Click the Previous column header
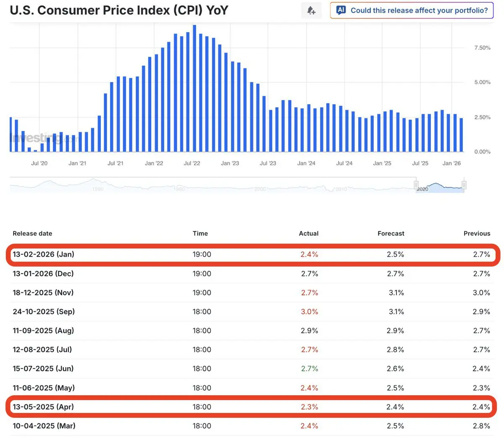Screen dimensions: 504x441 click(x=477, y=234)
